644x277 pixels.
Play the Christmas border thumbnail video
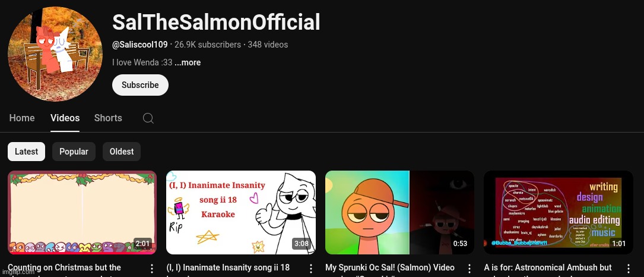coord(82,212)
